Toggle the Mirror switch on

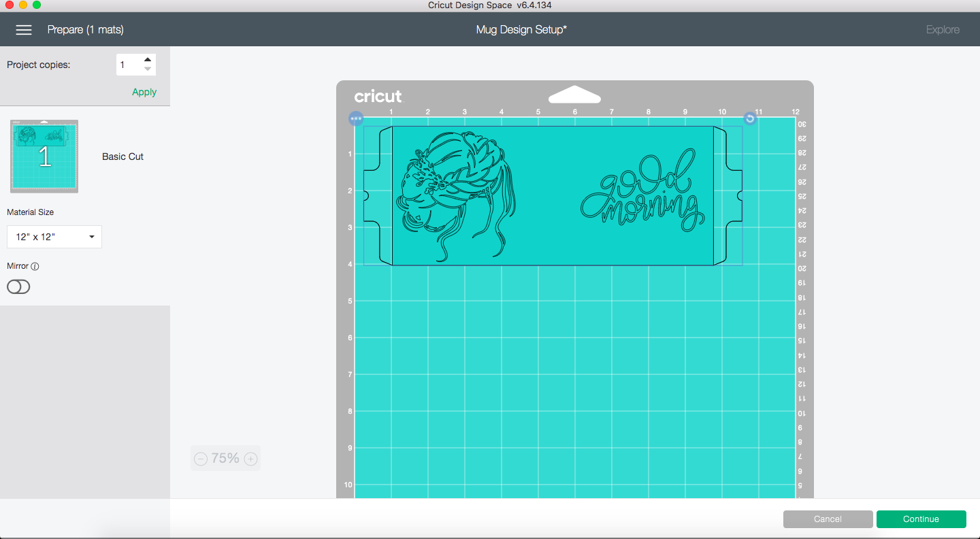(x=18, y=287)
